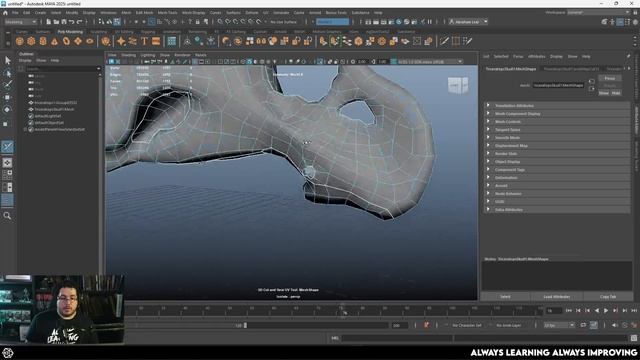Click the Copy Tab button
Image resolution: width=640 pixels, height=360 pixels.
click(x=608, y=297)
